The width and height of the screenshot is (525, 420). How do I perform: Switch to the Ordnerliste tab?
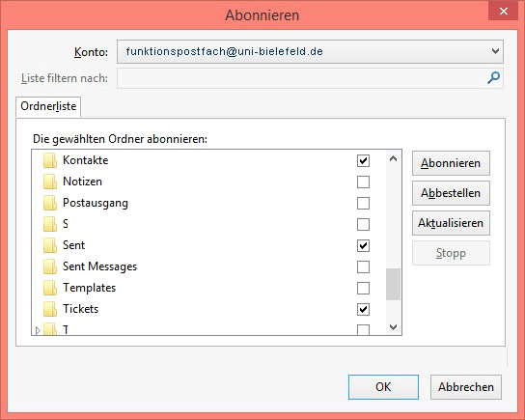[48, 106]
